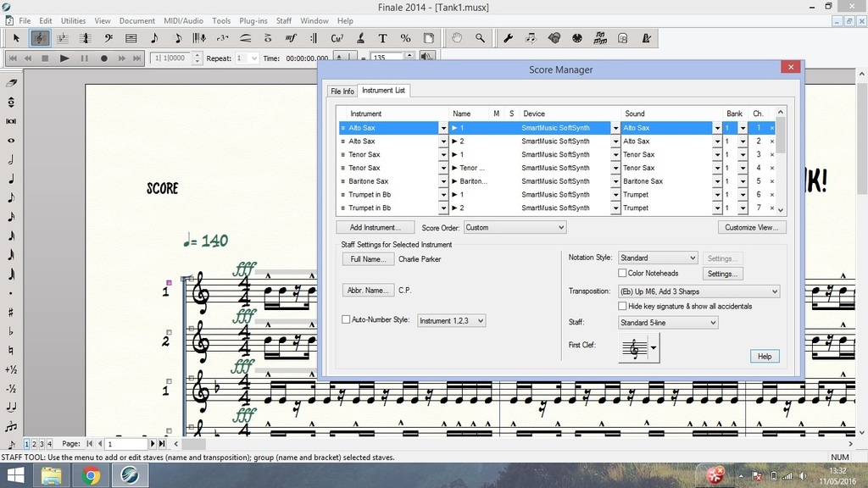Open the Windows Start button

(x=15, y=475)
